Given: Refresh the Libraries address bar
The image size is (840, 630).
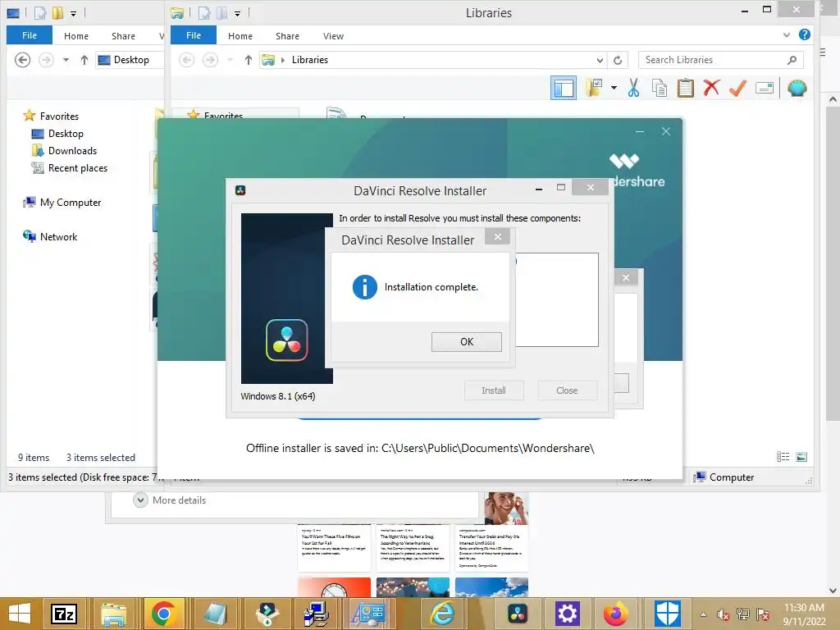Looking at the screenshot, I should tap(618, 60).
